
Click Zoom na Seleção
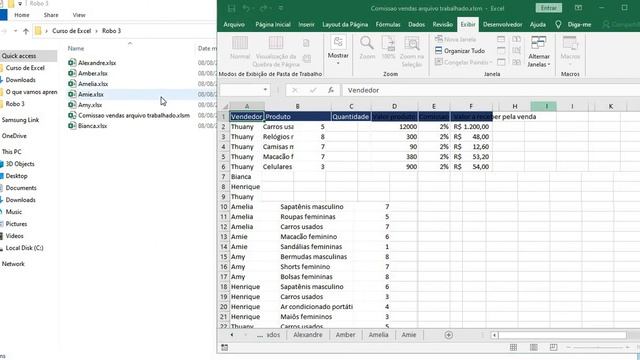tap(412, 51)
